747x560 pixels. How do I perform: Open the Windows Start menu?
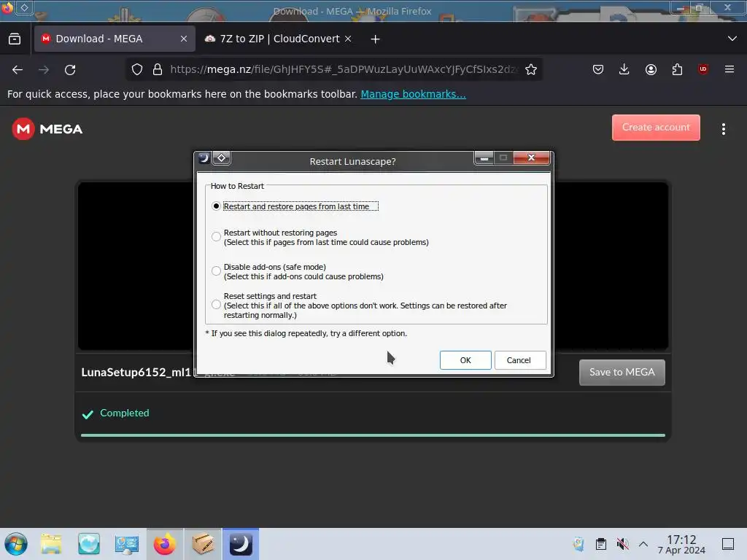[16, 544]
